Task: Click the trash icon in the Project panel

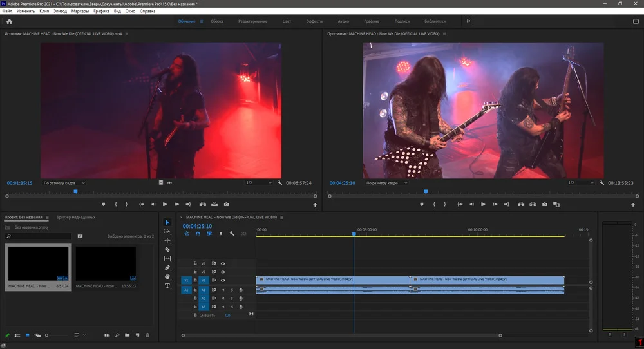Action: (x=147, y=335)
